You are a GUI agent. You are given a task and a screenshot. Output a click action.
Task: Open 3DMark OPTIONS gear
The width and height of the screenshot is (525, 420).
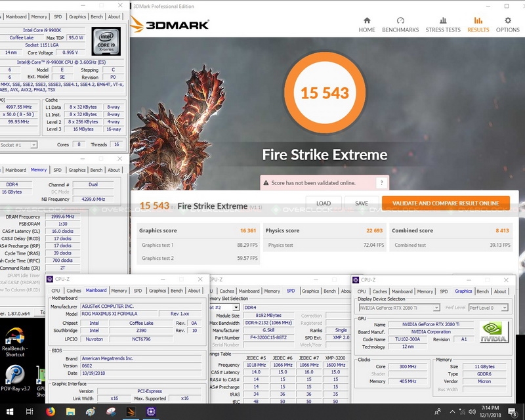pos(507,25)
